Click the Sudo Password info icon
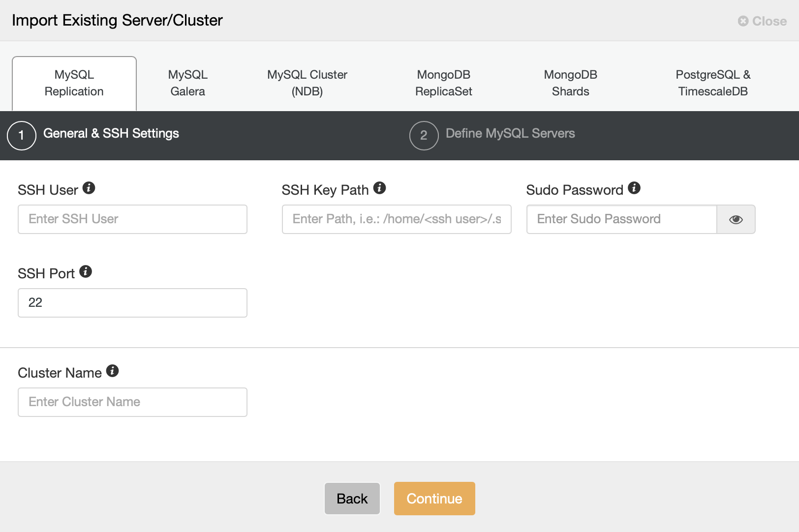The height and width of the screenshot is (532, 799). tap(634, 188)
